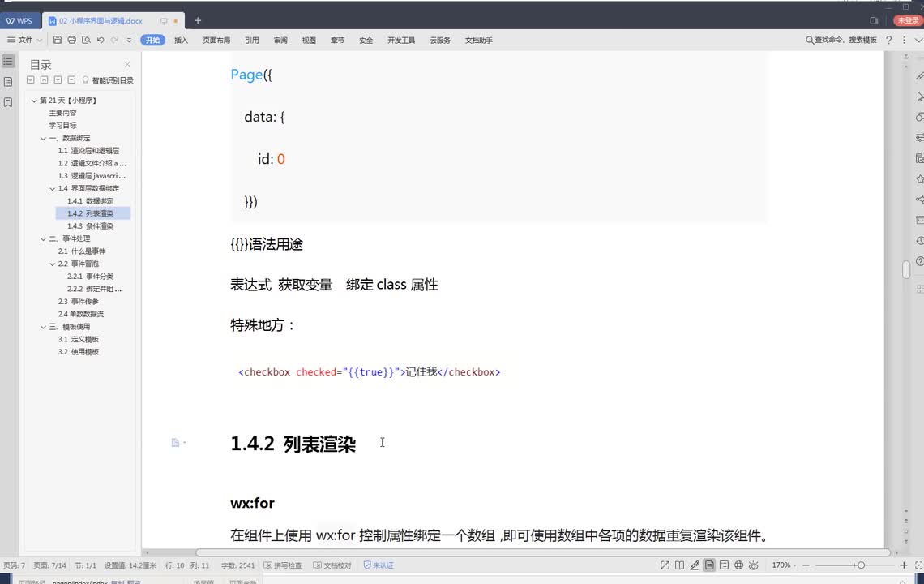The height and width of the screenshot is (584, 924).
Task: Select the outline navigation icon in left sidebar
Action: (8, 62)
